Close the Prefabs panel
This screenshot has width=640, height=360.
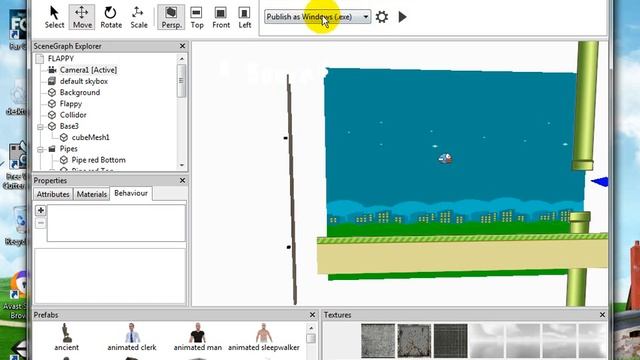[x=312, y=315]
